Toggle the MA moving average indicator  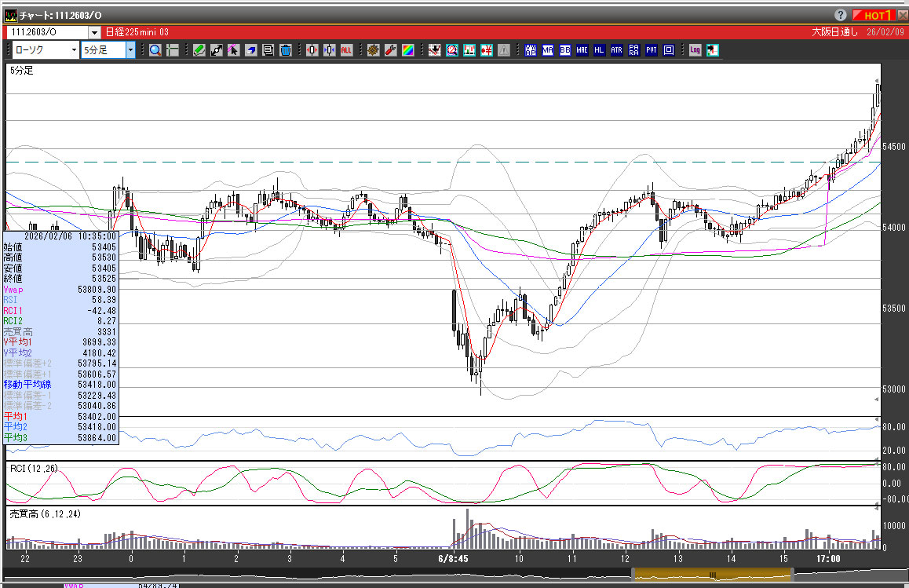547,50
